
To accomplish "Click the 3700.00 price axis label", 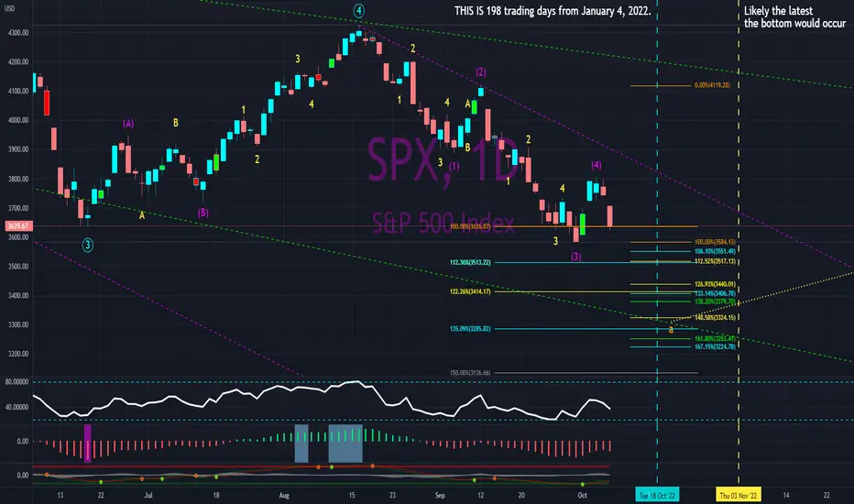I will click(x=18, y=208).
